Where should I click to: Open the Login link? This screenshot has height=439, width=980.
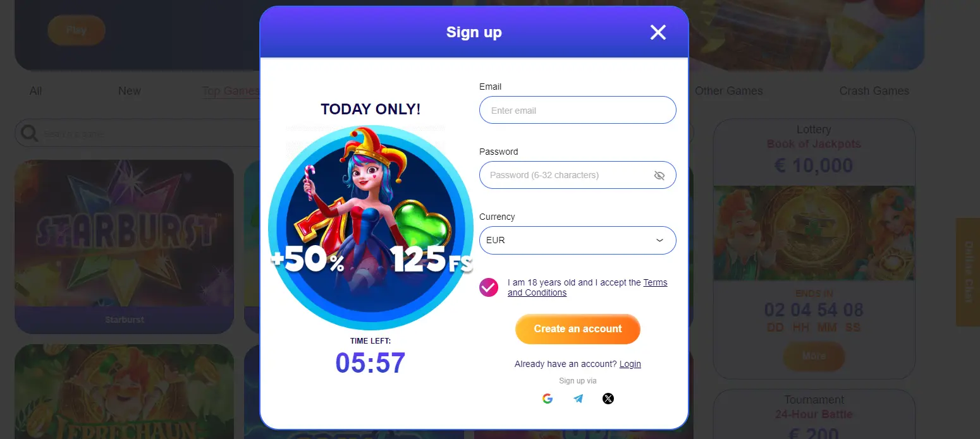tap(630, 364)
